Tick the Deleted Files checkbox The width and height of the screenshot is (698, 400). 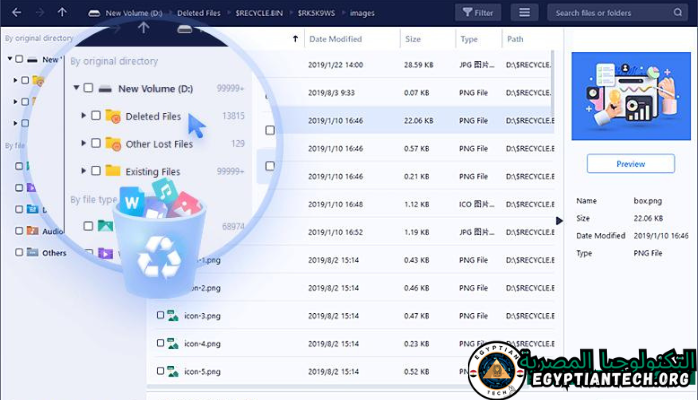(96, 116)
